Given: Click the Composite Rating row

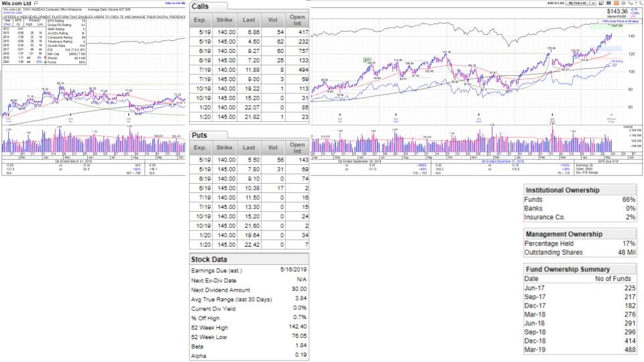Looking at the screenshot, I should (x=66, y=38).
